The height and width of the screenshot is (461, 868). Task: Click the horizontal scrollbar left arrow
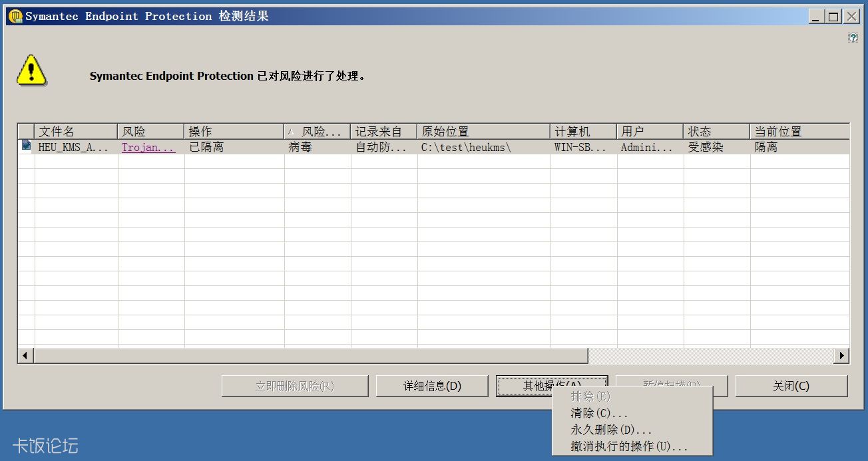(x=26, y=356)
